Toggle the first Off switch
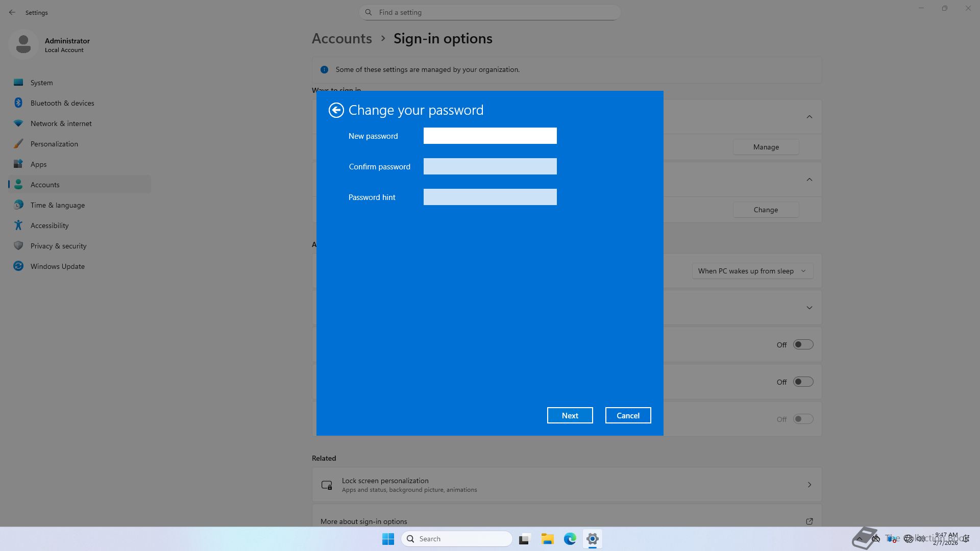This screenshot has height=551, width=980. tap(802, 345)
